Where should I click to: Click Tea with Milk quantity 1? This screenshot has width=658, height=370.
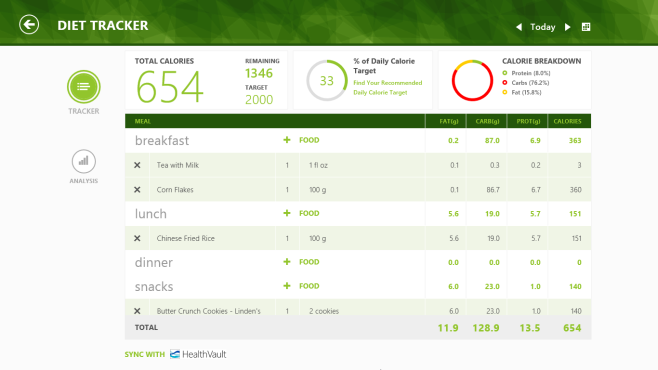(287, 165)
